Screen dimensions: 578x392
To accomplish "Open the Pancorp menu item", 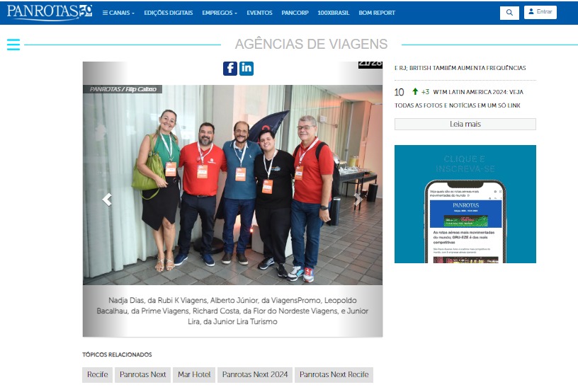I will click(x=295, y=13).
